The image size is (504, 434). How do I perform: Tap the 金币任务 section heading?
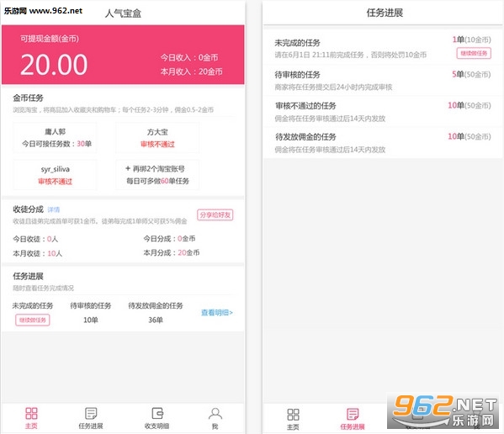[x=28, y=98]
